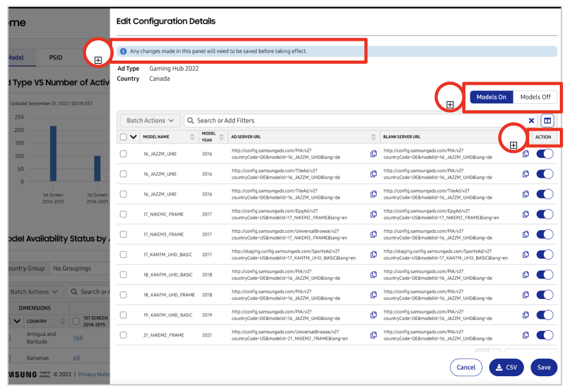570x392 pixels.
Task: Expand the selection chevron beside header checkbox
Action: click(133, 137)
